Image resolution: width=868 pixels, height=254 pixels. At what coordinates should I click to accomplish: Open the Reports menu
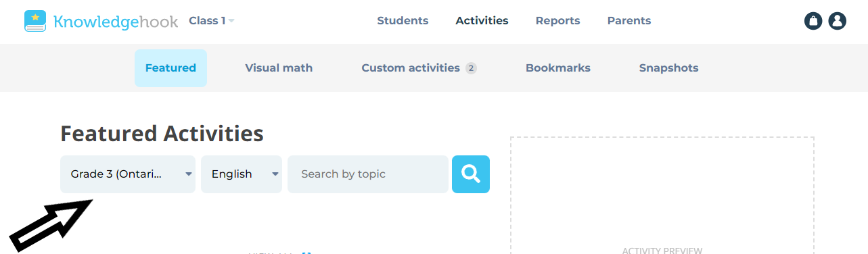[x=557, y=21]
